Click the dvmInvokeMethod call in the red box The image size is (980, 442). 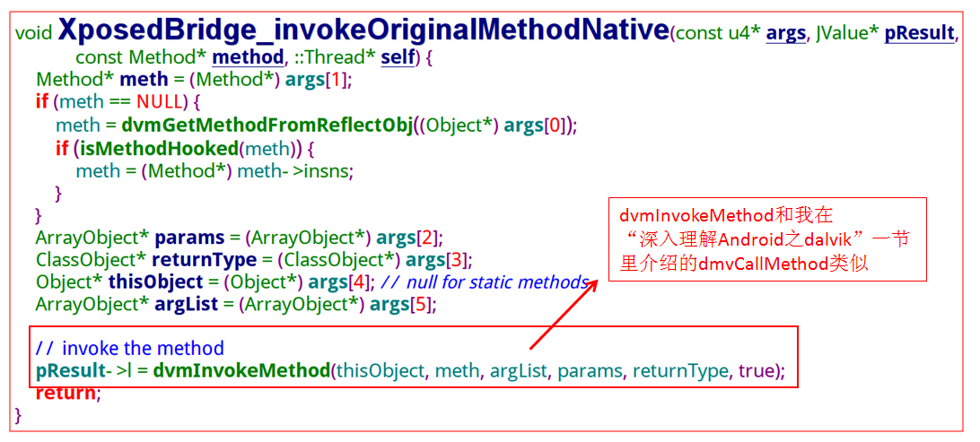241,371
